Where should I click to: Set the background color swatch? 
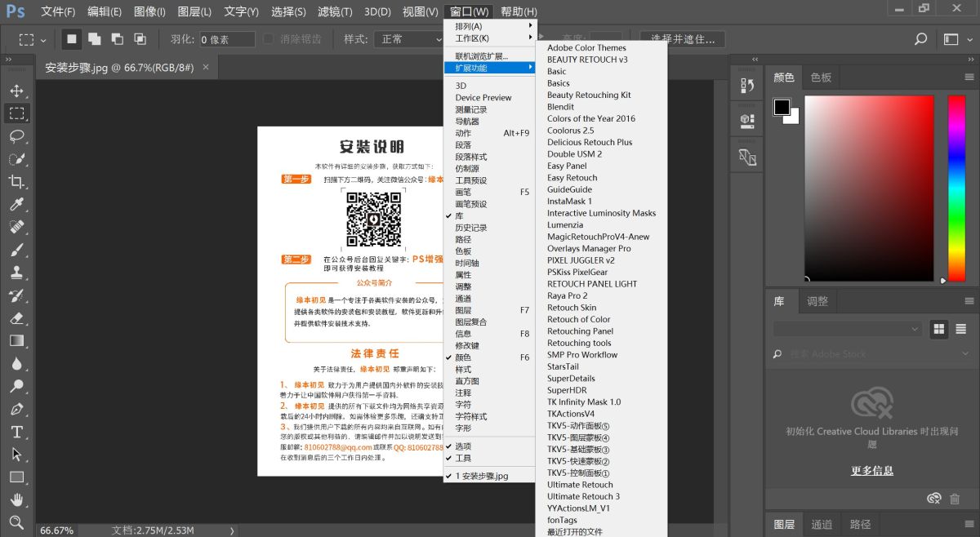[x=793, y=118]
